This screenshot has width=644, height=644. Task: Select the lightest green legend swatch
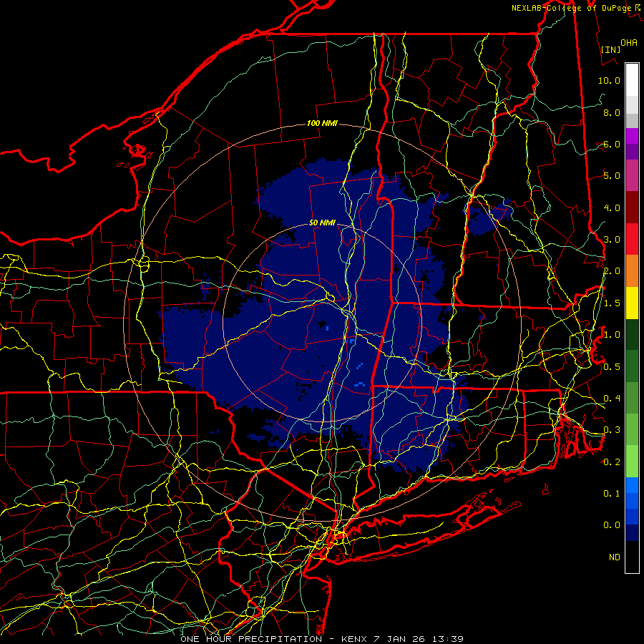click(632, 462)
